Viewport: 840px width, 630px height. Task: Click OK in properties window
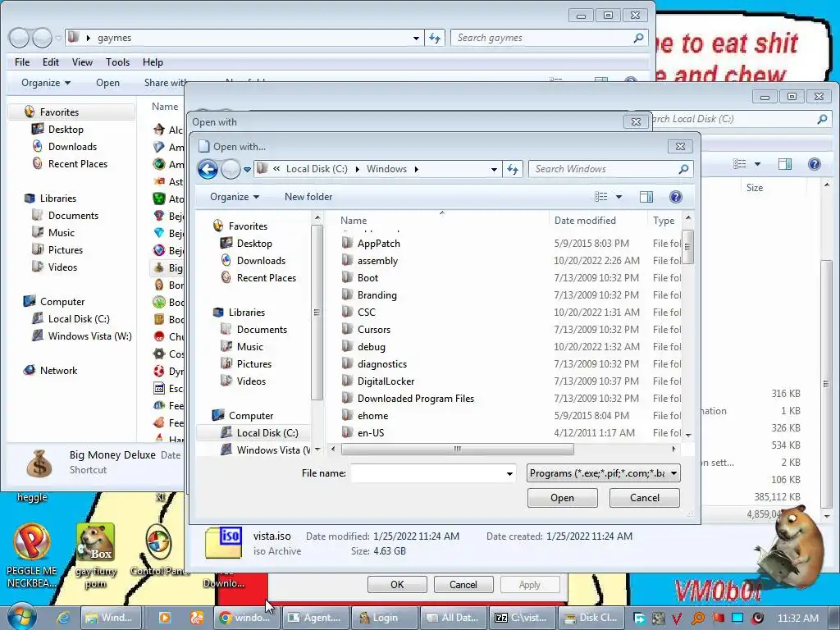pos(397,584)
